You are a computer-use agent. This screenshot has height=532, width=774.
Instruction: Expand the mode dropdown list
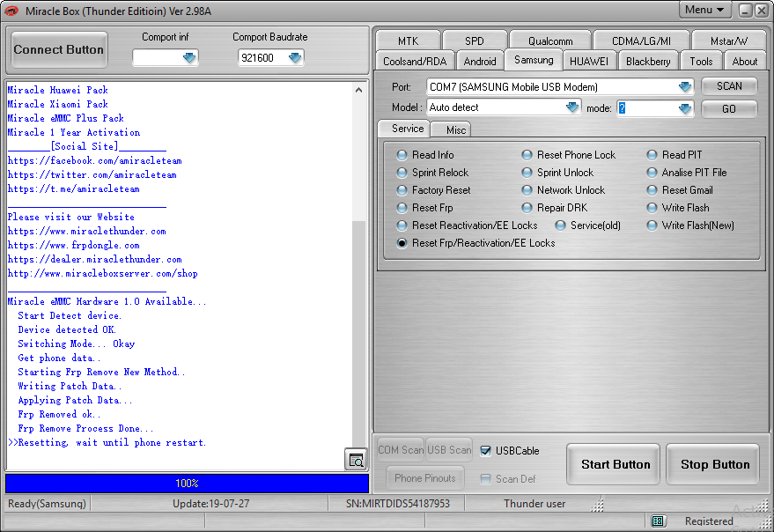(685, 108)
